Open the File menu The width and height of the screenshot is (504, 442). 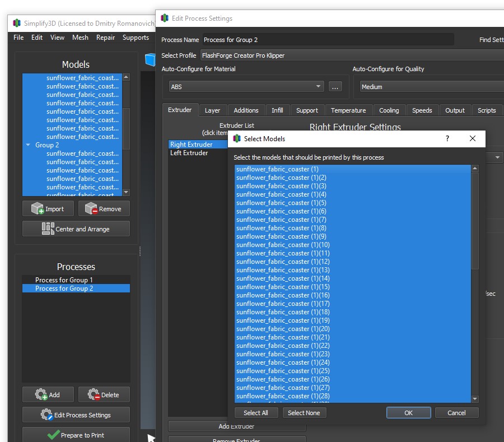coord(18,38)
